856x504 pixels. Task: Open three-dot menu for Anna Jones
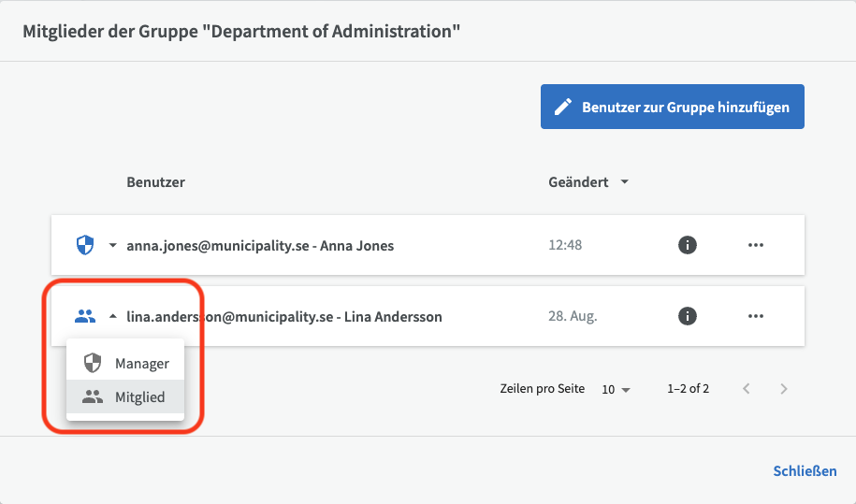coord(756,245)
